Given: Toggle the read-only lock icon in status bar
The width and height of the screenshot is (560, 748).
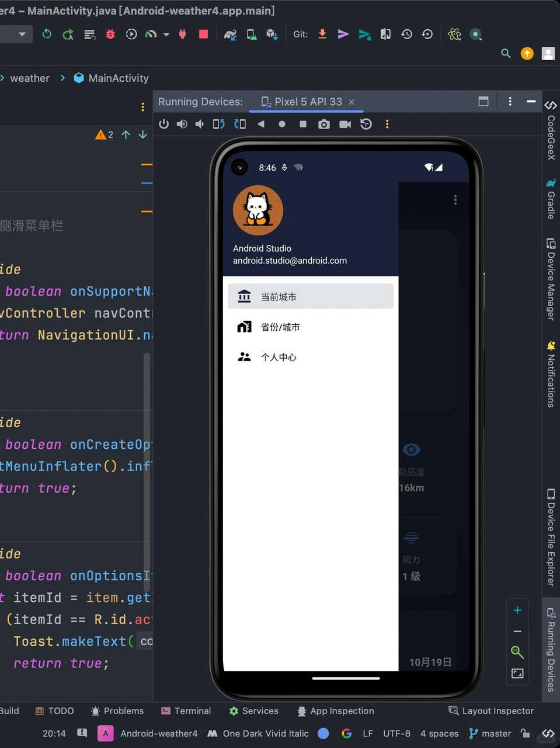Looking at the screenshot, I should coord(526,733).
